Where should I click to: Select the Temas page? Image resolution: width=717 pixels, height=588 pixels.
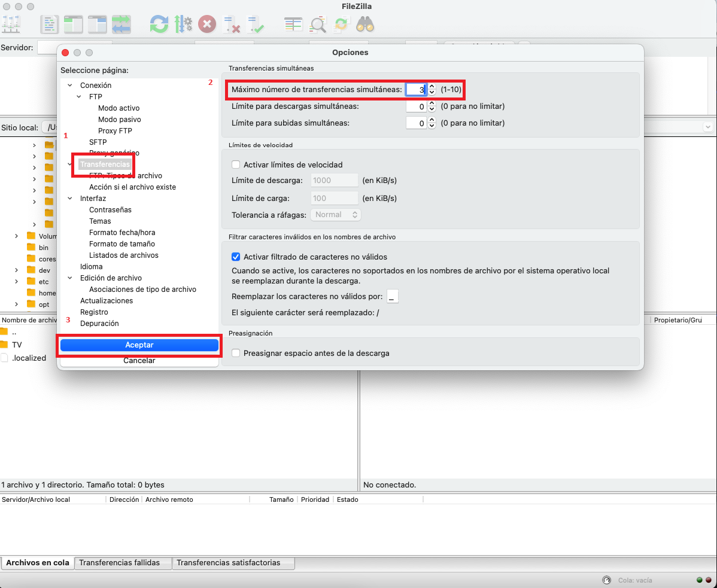(100, 221)
